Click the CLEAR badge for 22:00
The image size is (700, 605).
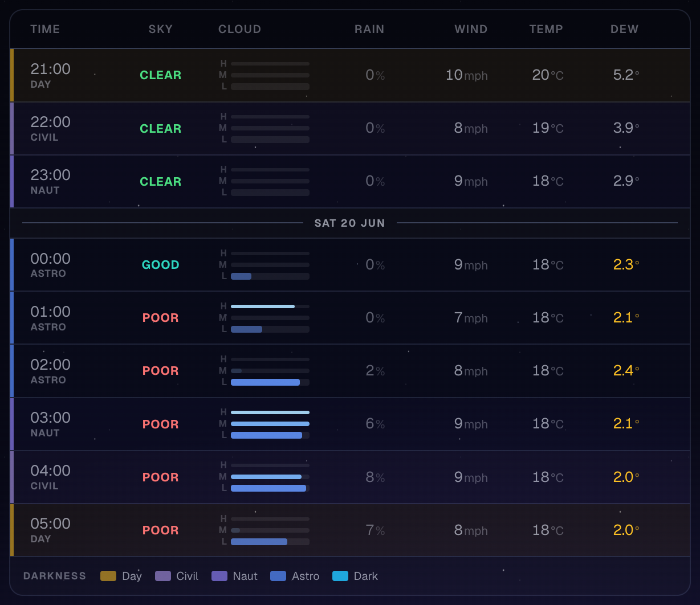point(161,129)
